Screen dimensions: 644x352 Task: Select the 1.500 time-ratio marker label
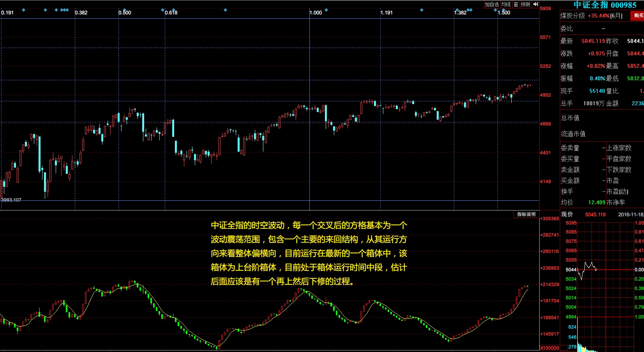click(504, 12)
